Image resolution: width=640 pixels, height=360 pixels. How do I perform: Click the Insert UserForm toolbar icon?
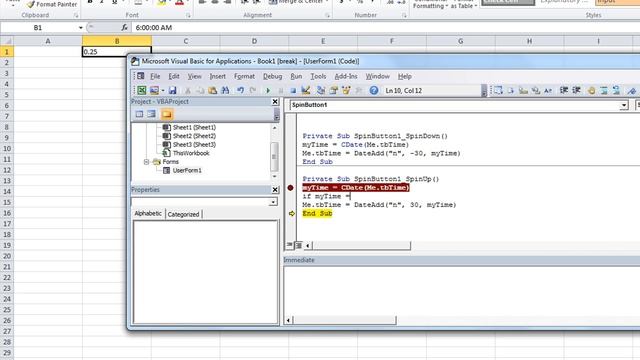(x=154, y=90)
